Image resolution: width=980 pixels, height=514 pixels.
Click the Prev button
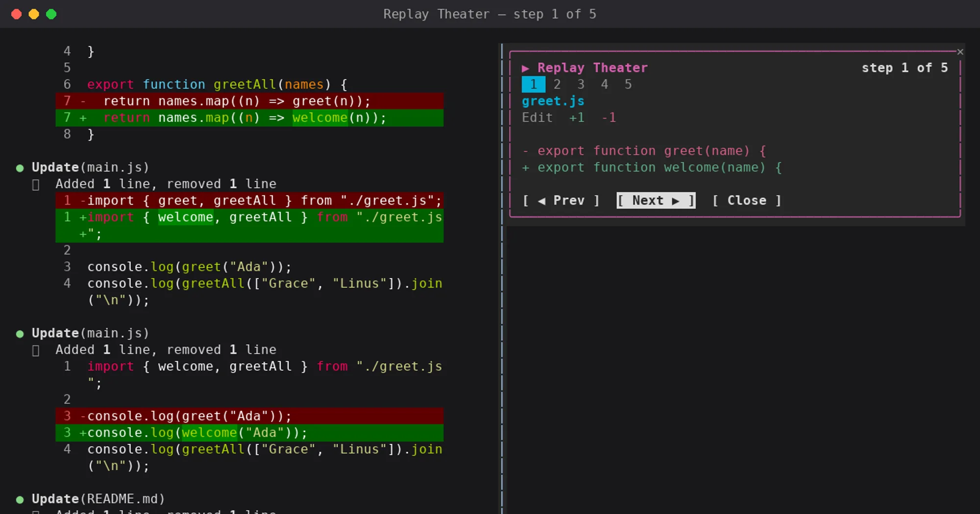(x=561, y=200)
